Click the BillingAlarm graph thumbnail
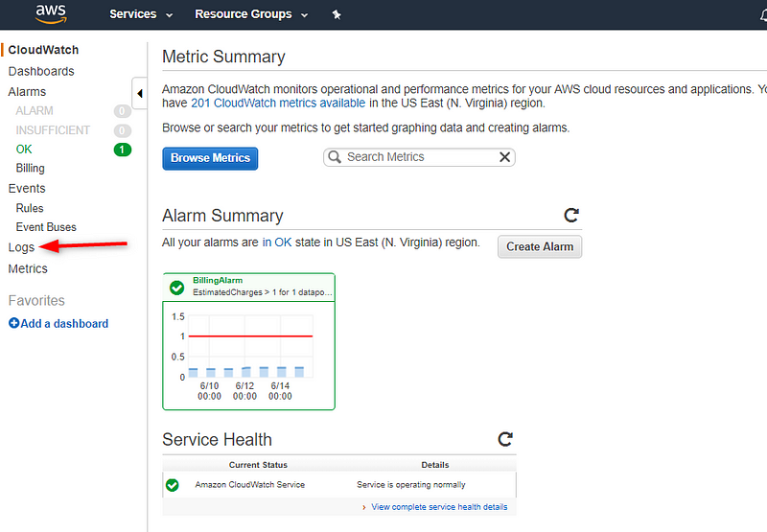 click(x=248, y=356)
